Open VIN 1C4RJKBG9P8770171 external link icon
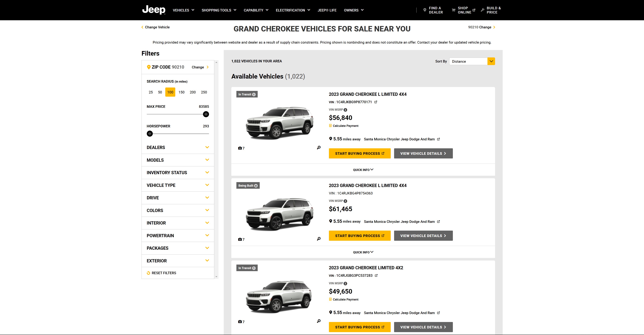Viewport: 644px width, 335px height. (376, 102)
